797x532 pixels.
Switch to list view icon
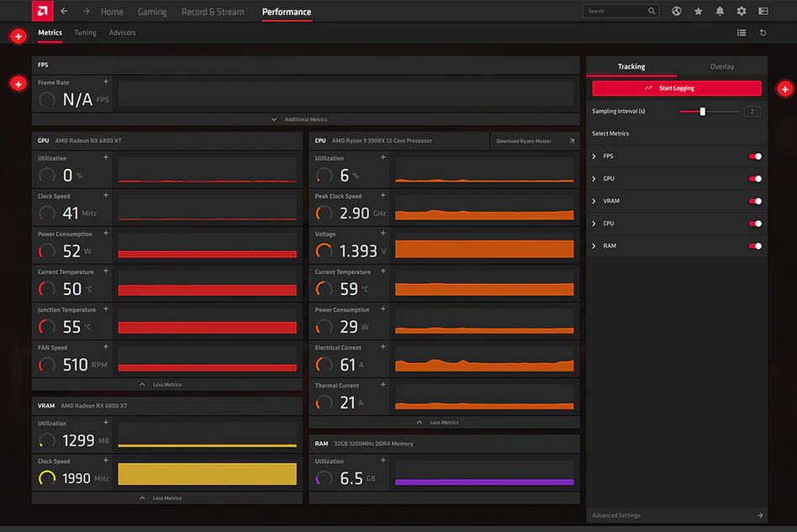(x=742, y=33)
